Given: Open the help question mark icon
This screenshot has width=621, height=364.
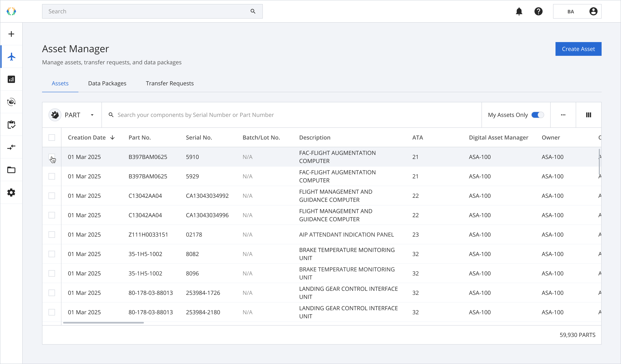Looking at the screenshot, I should pyautogui.click(x=539, y=11).
